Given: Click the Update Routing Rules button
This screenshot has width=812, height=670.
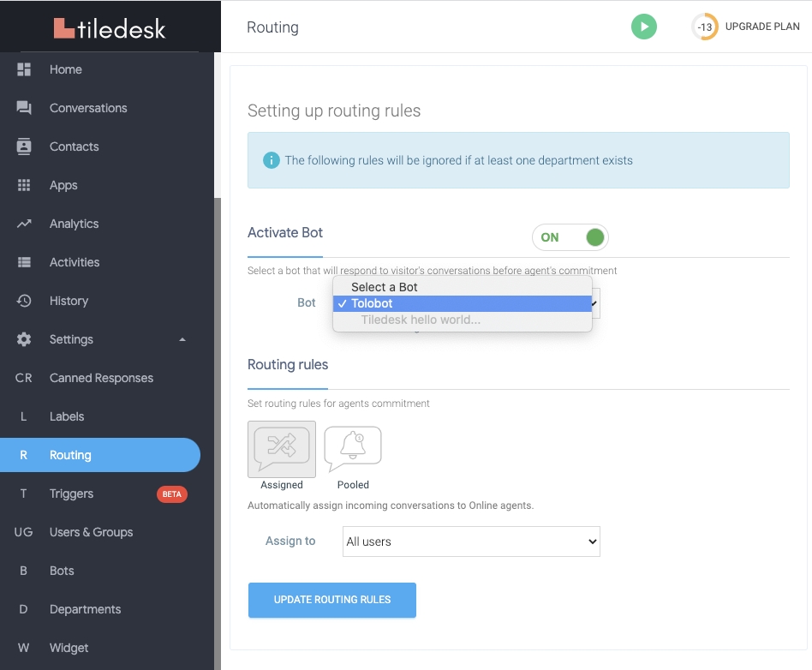Looking at the screenshot, I should click(331, 600).
